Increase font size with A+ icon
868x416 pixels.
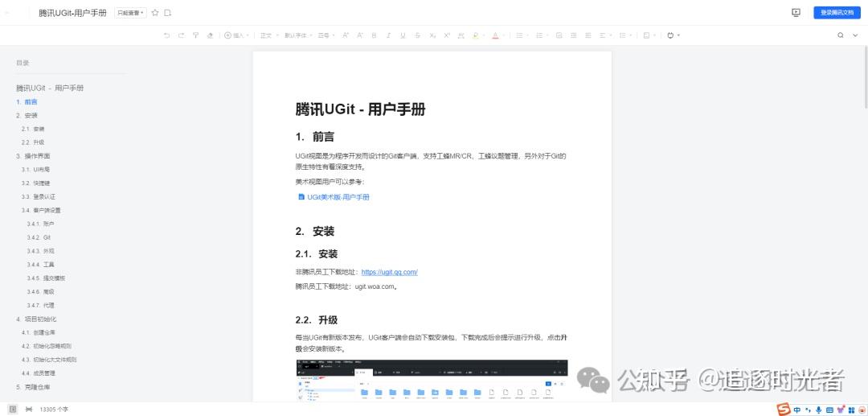point(346,35)
